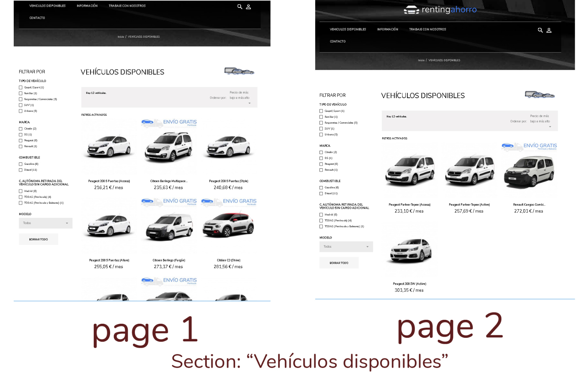Check the Diesel fuel filter on page 2
This screenshot has height=372, width=588.
click(x=321, y=193)
